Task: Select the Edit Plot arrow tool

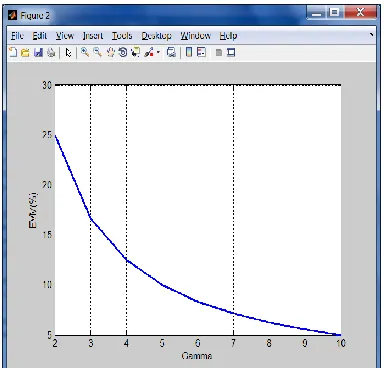Action: [68, 53]
